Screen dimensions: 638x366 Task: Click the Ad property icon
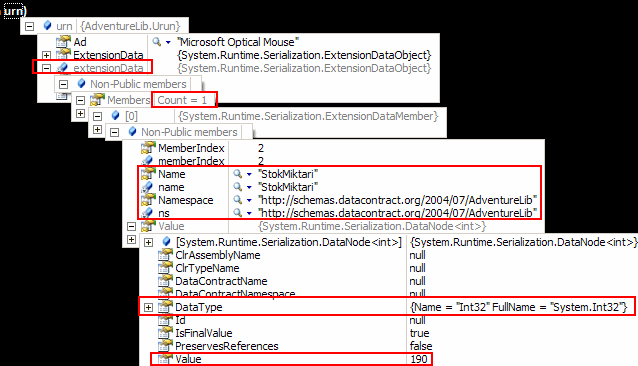point(63,41)
